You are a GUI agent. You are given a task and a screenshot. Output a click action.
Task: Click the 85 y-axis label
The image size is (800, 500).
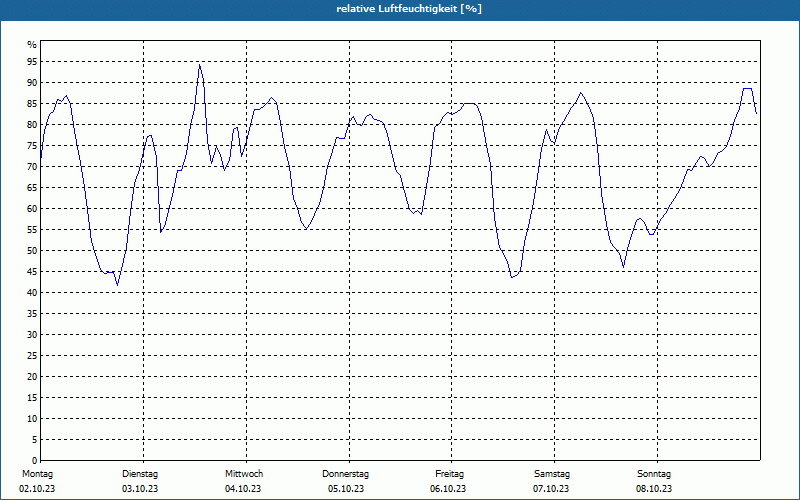[32, 104]
